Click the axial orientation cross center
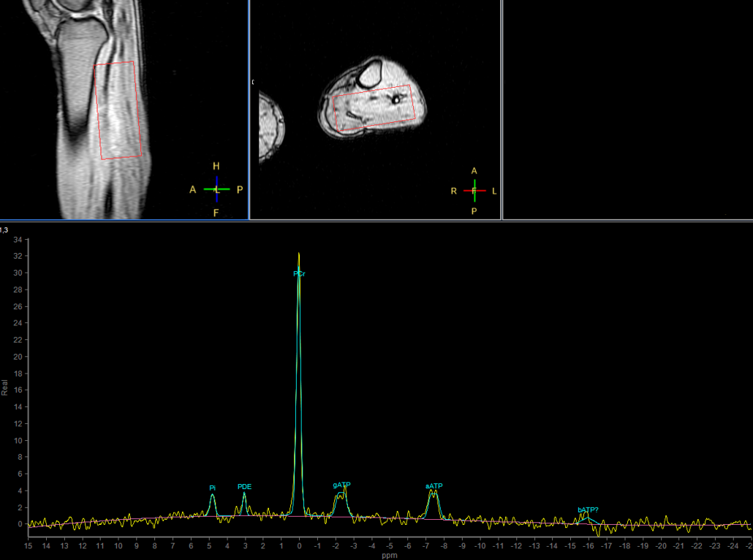753x560 pixels. 474,191
